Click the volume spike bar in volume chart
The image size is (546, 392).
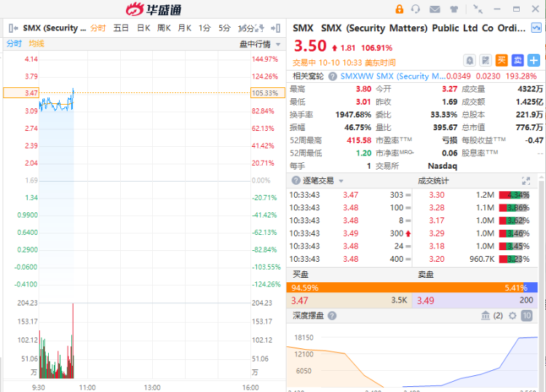pos(73,340)
